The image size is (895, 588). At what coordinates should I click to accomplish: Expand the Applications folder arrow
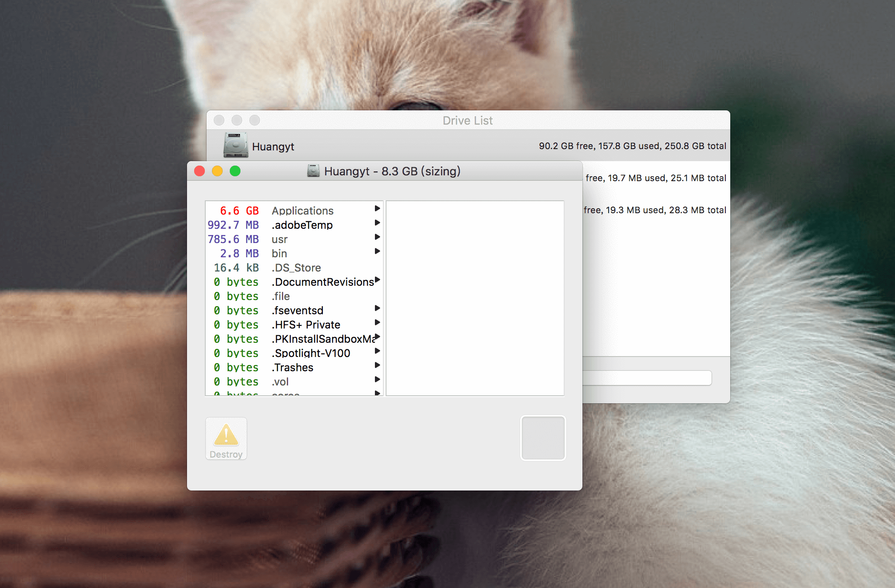[377, 208]
